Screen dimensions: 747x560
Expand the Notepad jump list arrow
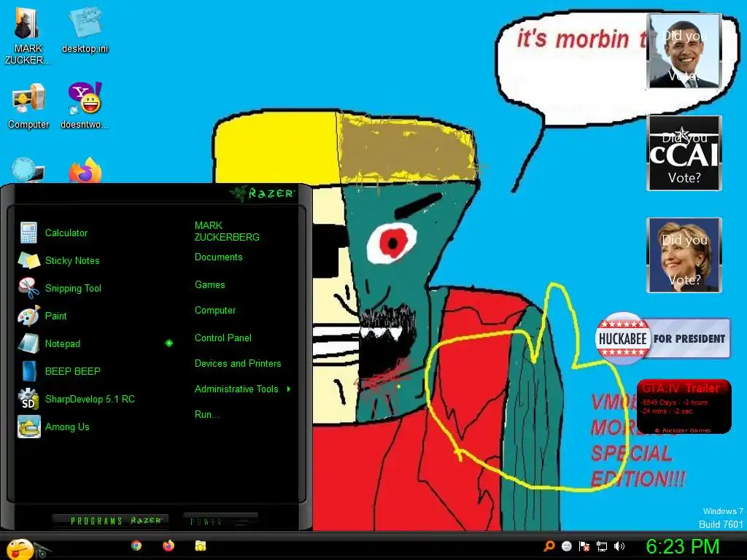[169, 343]
